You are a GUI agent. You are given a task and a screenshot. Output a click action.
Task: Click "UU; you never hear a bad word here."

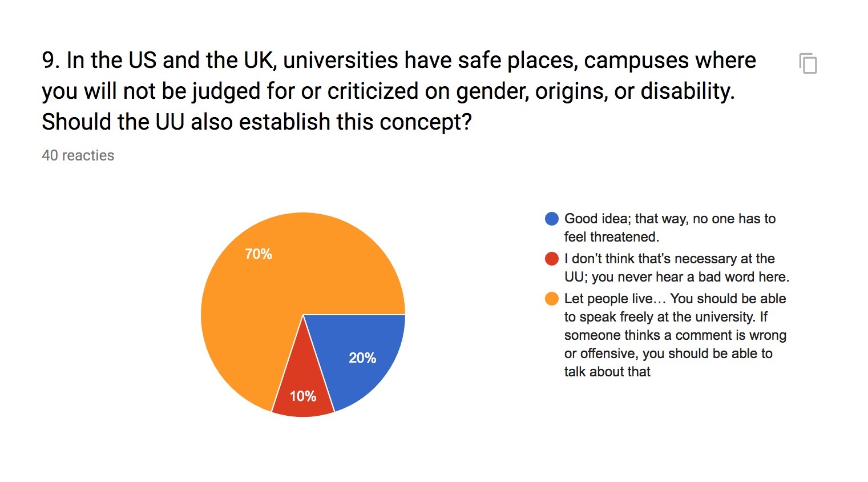[x=676, y=277]
